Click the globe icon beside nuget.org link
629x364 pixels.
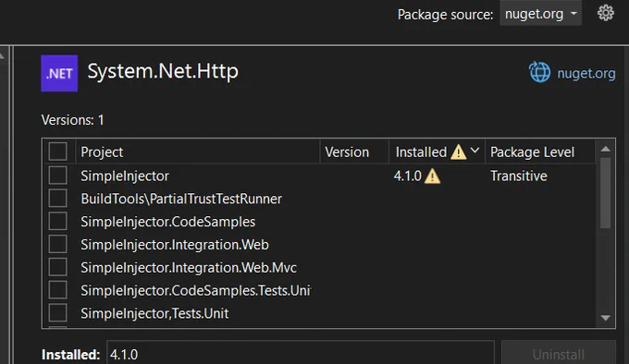pyautogui.click(x=539, y=72)
